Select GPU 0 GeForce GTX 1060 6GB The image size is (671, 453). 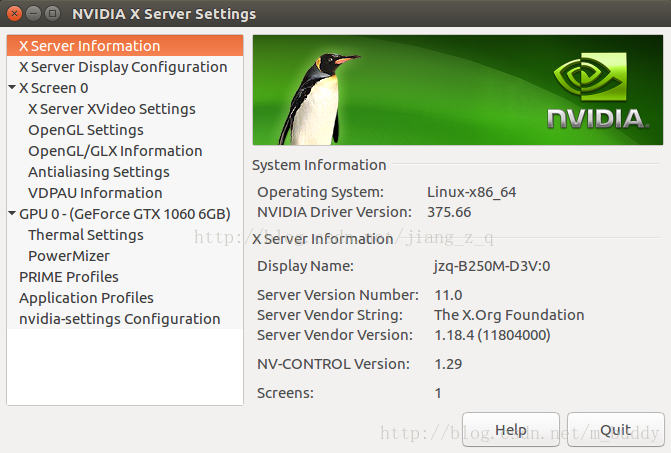[x=125, y=214]
